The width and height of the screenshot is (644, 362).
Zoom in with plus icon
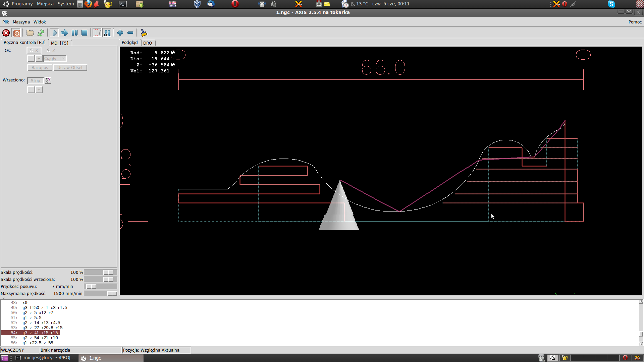point(120,33)
